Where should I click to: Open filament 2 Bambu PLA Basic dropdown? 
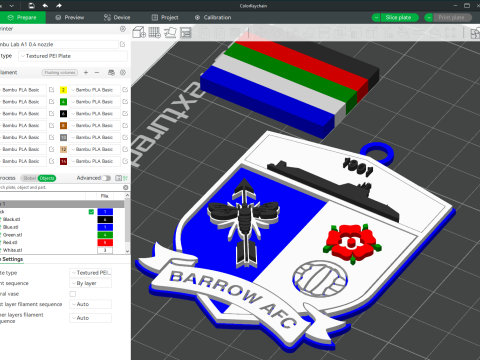[94, 90]
